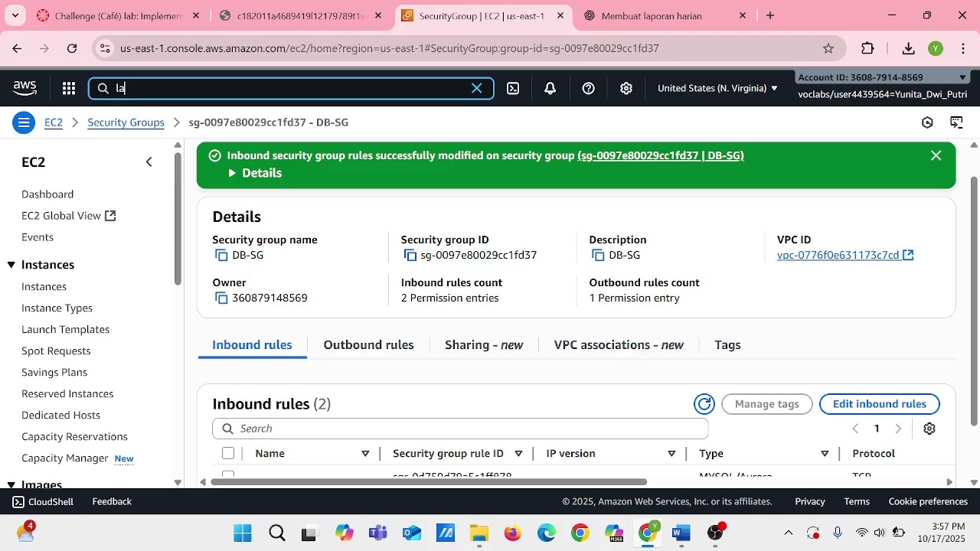Click the AWS console search box
The width and height of the screenshot is (980, 551).
coord(291,88)
